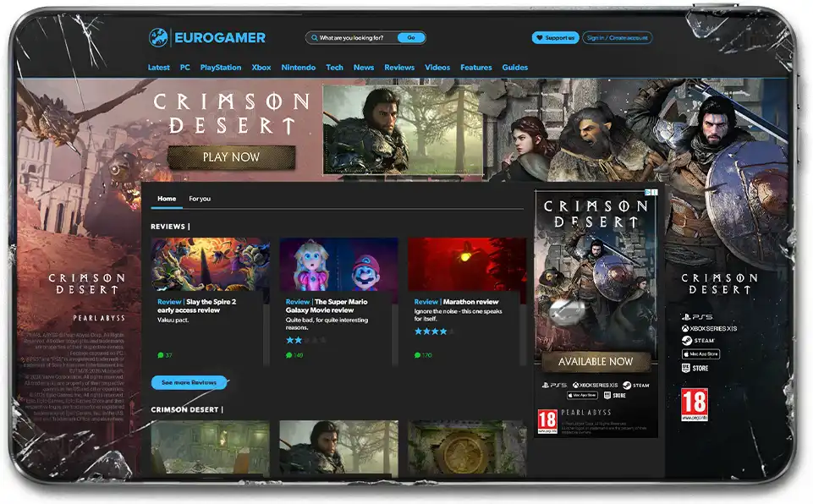Click the CRIMSON DESERT section heading

point(184,409)
